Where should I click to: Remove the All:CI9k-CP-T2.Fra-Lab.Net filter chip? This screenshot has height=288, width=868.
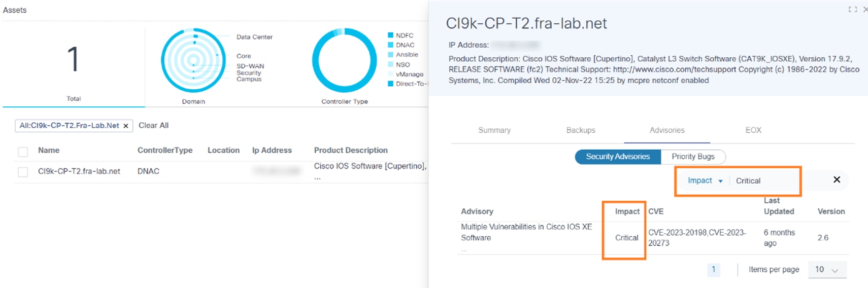coord(126,126)
